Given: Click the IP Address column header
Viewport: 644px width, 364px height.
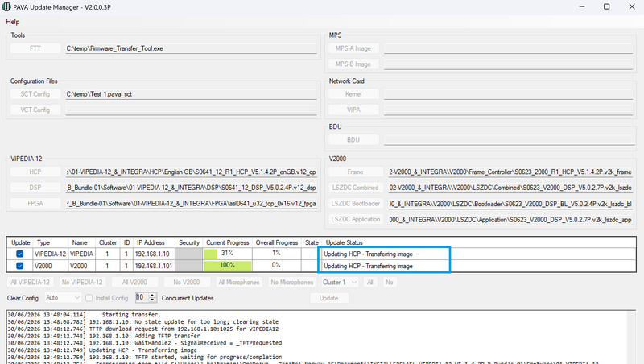Looking at the screenshot, I should tap(151, 242).
